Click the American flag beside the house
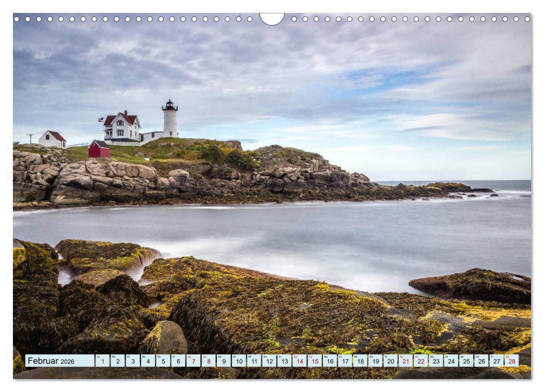 pyautogui.click(x=101, y=120)
